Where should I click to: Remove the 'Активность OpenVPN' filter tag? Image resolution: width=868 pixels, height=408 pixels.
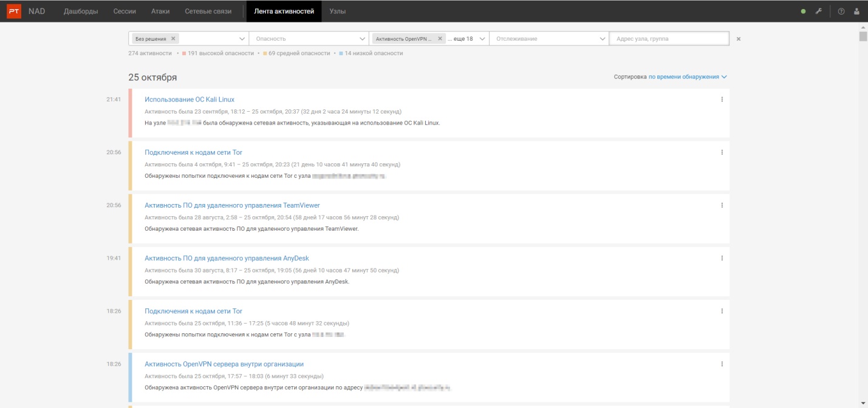(440, 38)
